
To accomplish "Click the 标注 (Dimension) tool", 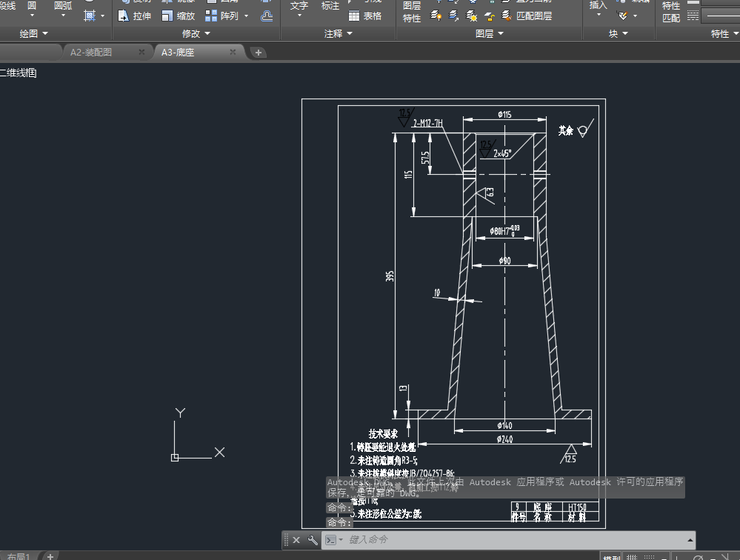I will [330, 6].
